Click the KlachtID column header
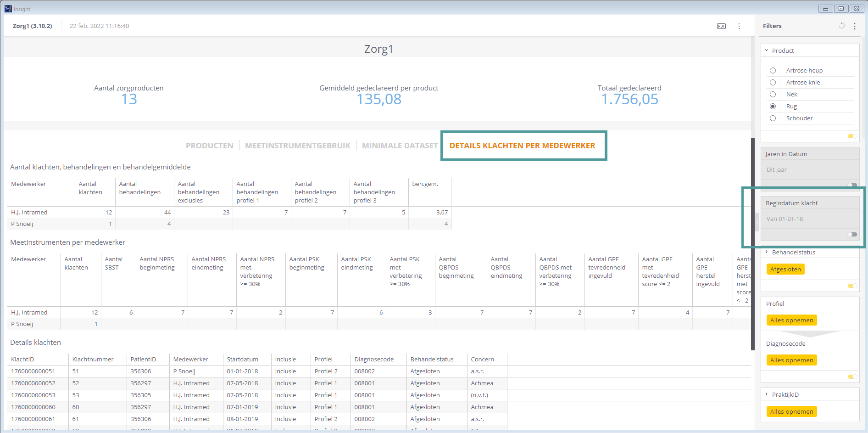 (x=22, y=360)
